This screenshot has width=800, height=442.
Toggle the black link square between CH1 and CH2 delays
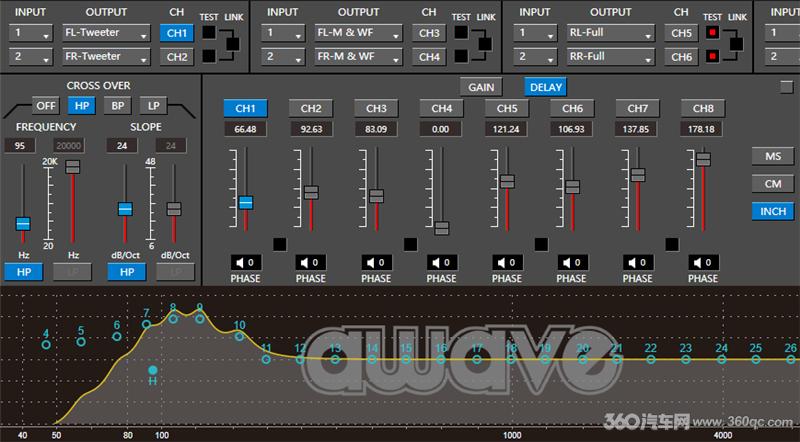point(280,244)
